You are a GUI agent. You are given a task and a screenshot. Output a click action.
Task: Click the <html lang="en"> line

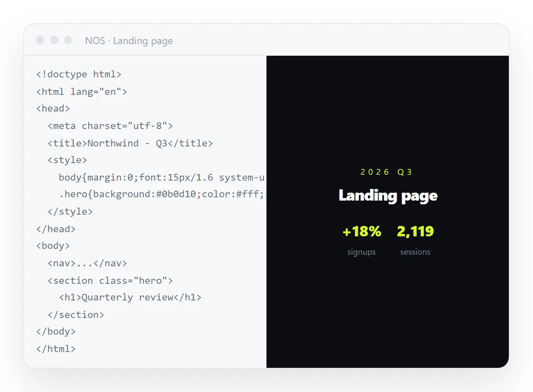(x=82, y=92)
